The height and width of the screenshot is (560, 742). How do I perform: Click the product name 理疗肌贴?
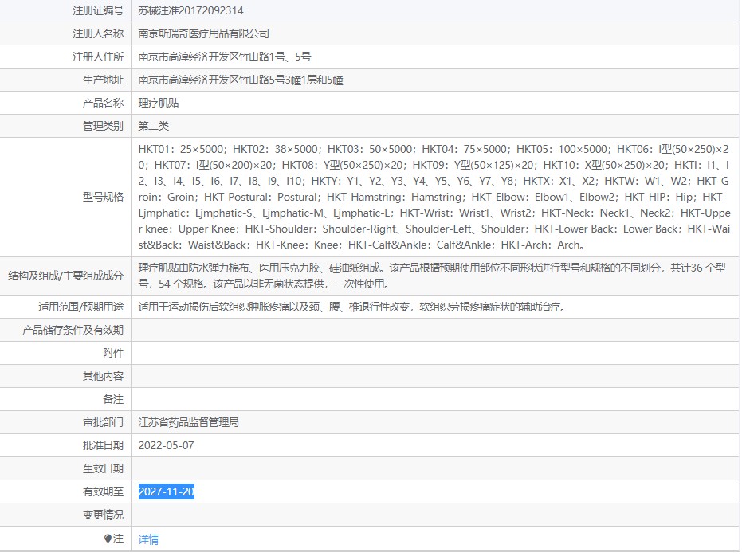coord(159,103)
